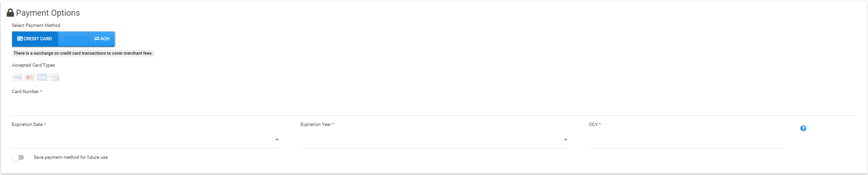Click the credit card surcharge notice
Screen dimensions: 868x175
pos(83,53)
